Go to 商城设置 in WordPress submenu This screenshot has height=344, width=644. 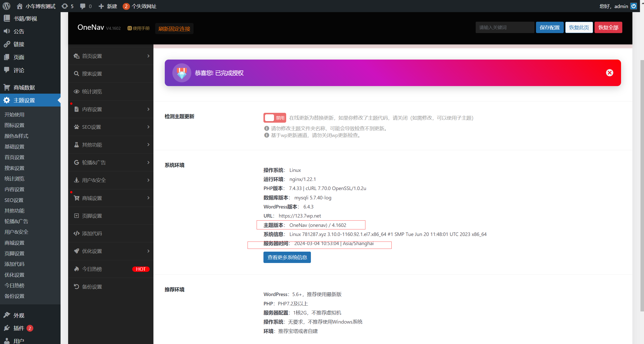pos(14,243)
